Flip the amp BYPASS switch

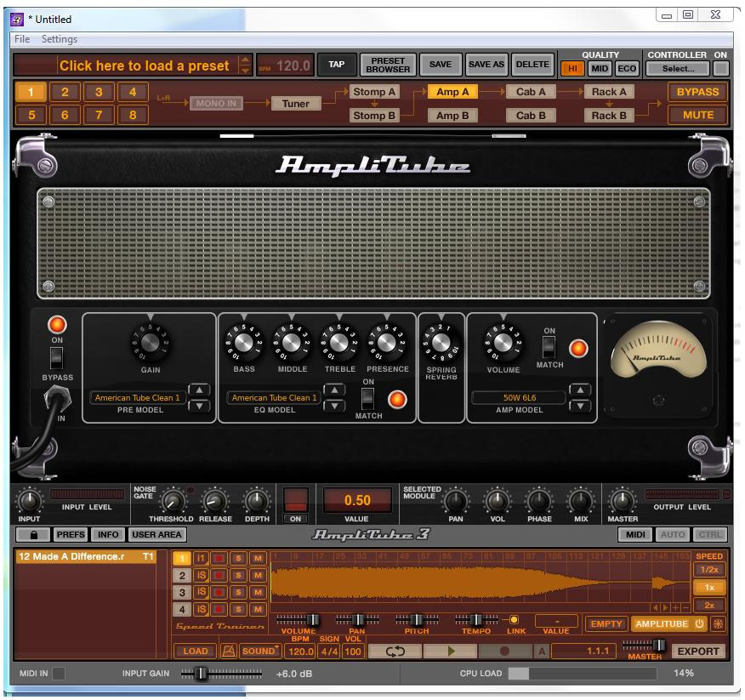(56, 358)
